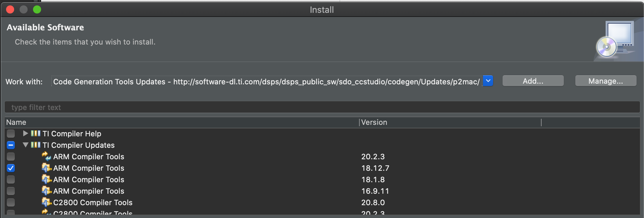Uncheck the ARM Compiler Tools 18.12.7 checkbox
The height and width of the screenshot is (218, 644).
(x=11, y=168)
